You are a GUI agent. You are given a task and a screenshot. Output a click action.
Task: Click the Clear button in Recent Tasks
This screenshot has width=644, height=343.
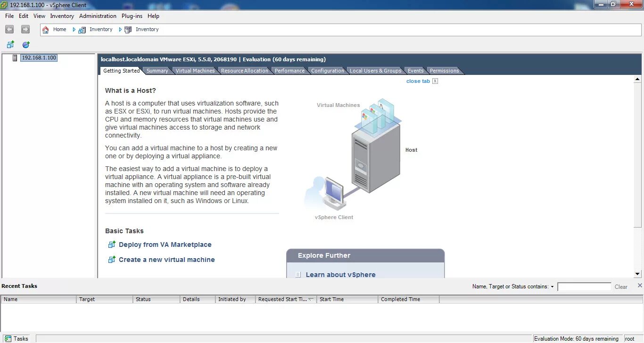tap(621, 286)
